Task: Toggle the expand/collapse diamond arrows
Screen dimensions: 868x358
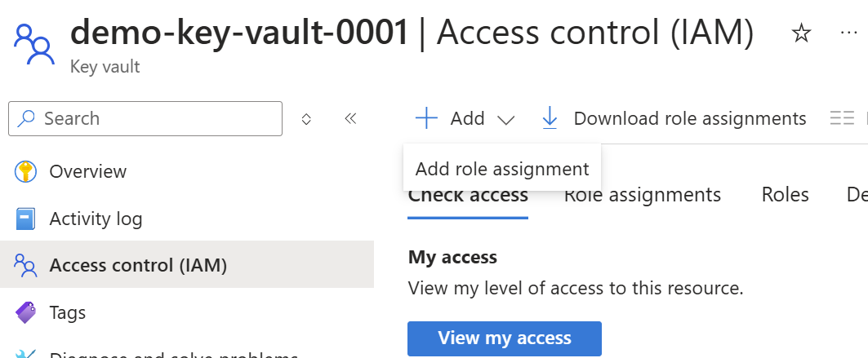Action: (x=306, y=119)
